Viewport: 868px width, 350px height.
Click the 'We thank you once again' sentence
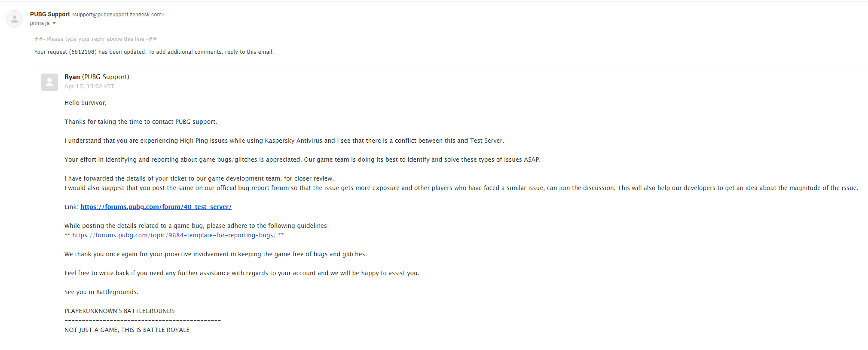[215, 254]
